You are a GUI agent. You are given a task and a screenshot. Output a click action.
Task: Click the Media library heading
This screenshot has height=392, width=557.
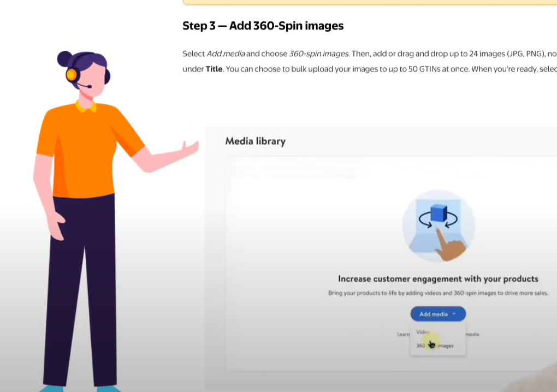point(255,141)
